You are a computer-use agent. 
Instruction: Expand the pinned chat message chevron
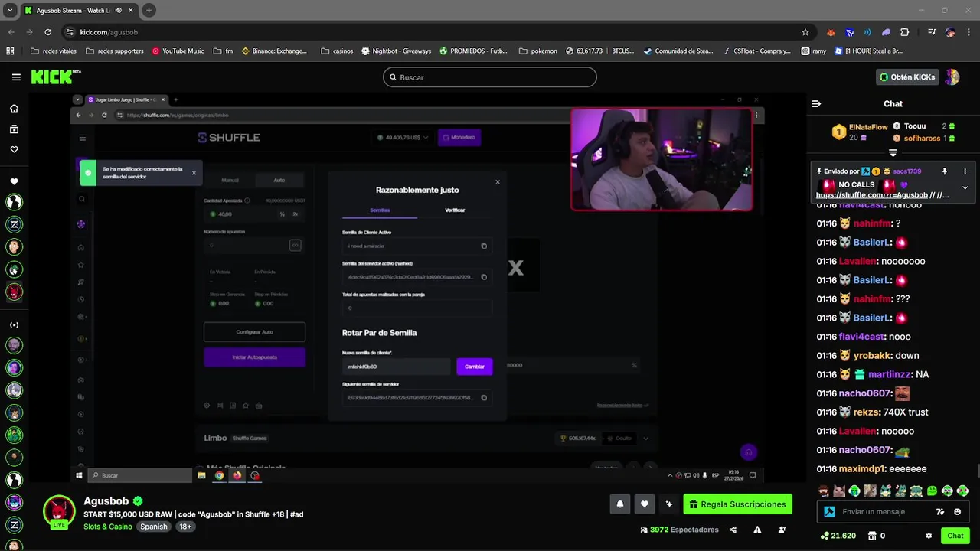coord(965,187)
